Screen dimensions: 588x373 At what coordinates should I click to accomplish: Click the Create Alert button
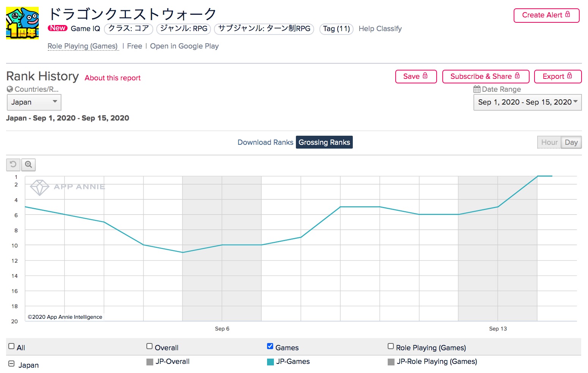pos(546,15)
